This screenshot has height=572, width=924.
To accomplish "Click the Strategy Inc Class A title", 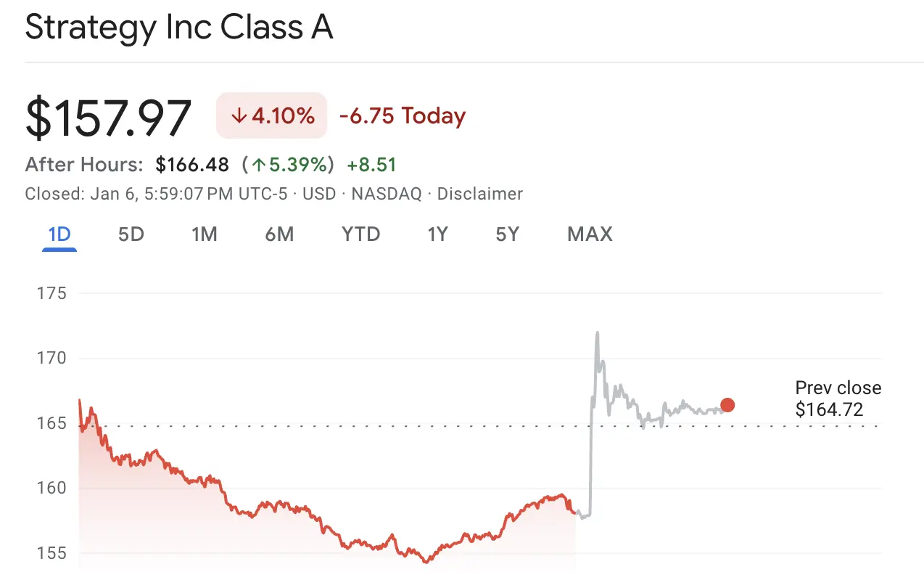I will pyautogui.click(x=178, y=28).
